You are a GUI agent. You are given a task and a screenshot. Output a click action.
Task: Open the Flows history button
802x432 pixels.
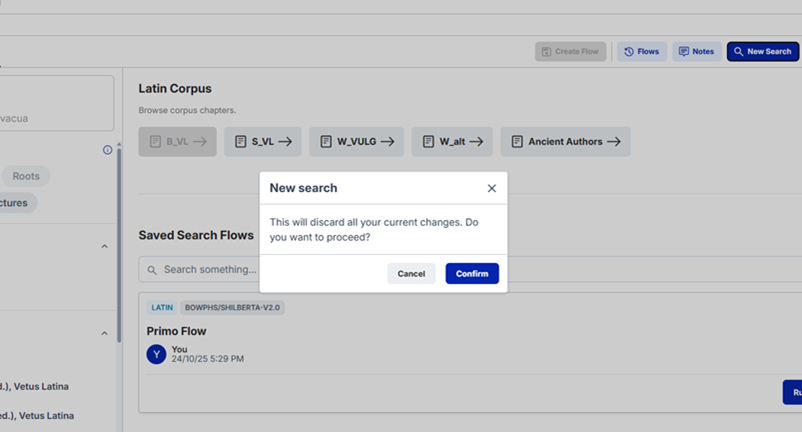pos(641,51)
